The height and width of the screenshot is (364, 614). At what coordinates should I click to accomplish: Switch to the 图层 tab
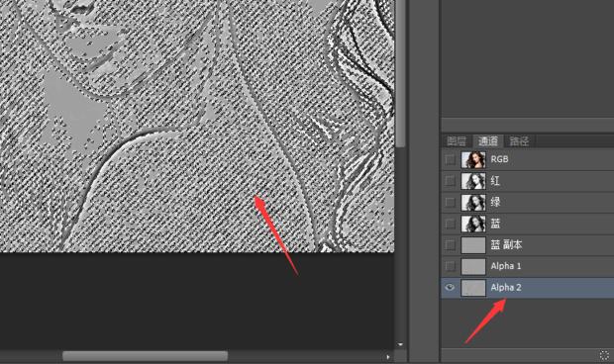pos(457,141)
